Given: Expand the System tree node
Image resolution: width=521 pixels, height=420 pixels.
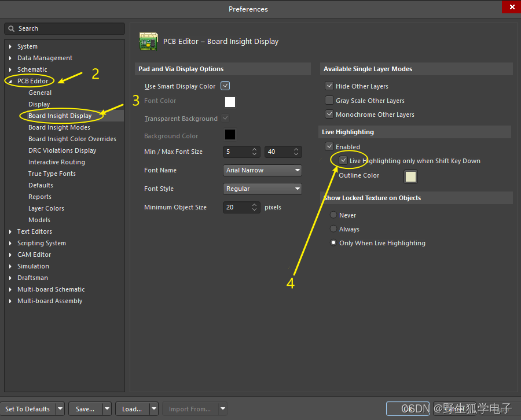Looking at the screenshot, I should point(10,46).
